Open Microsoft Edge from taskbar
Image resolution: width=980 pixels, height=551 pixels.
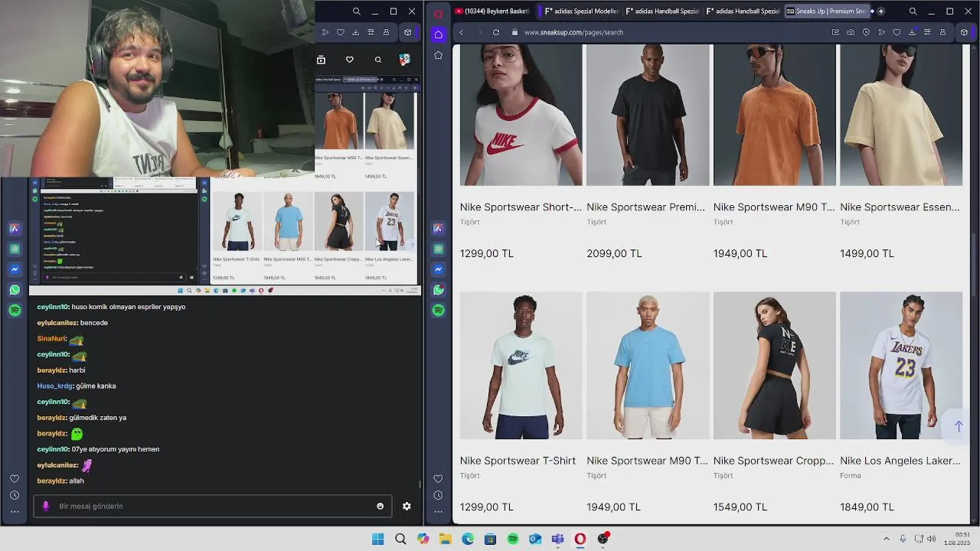click(x=468, y=539)
